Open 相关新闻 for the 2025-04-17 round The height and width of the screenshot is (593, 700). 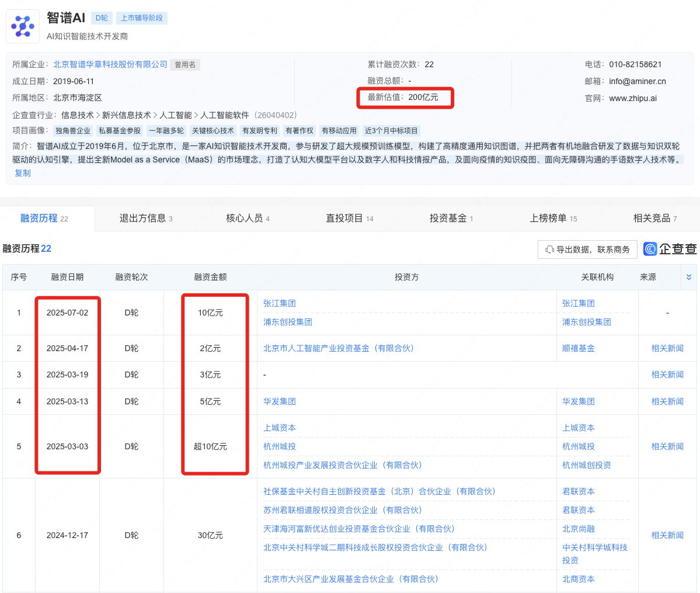(x=666, y=348)
